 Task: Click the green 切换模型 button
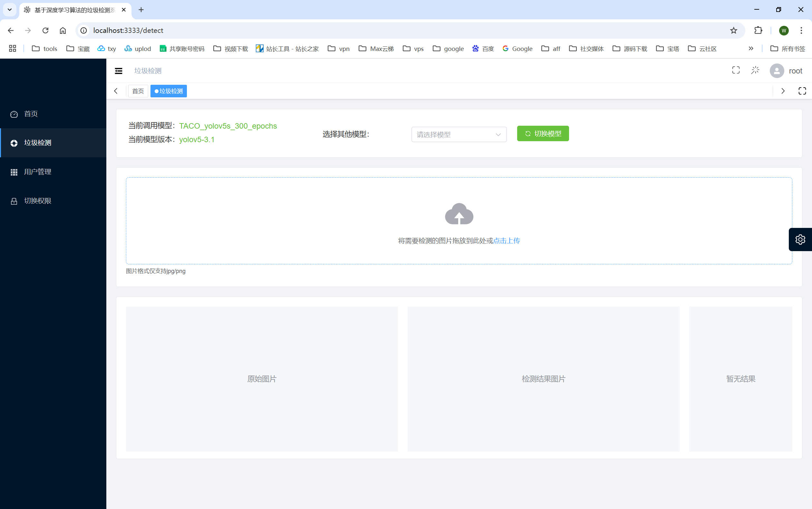tap(543, 134)
